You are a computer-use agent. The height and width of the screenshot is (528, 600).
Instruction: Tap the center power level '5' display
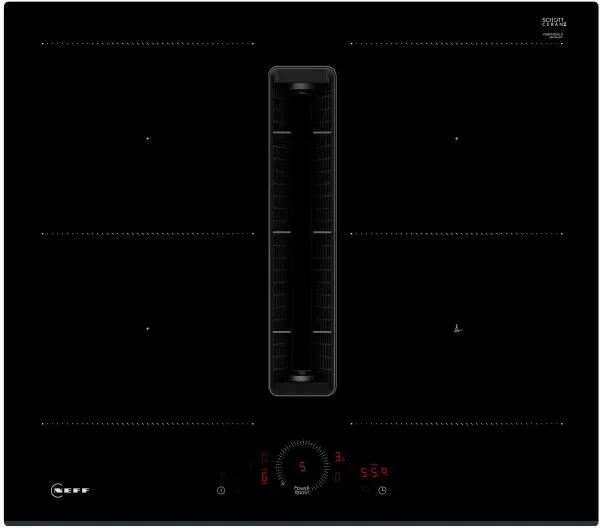tap(302, 466)
